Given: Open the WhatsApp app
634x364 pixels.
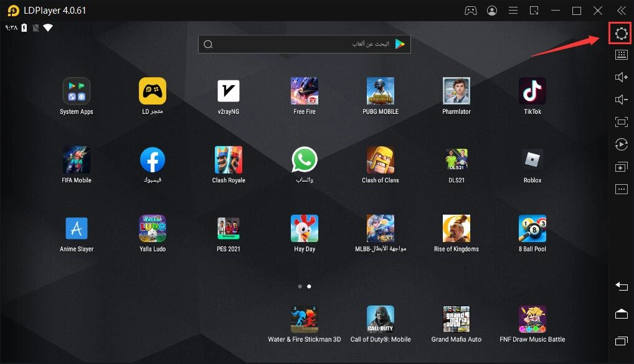Looking at the screenshot, I should pyautogui.click(x=305, y=159).
